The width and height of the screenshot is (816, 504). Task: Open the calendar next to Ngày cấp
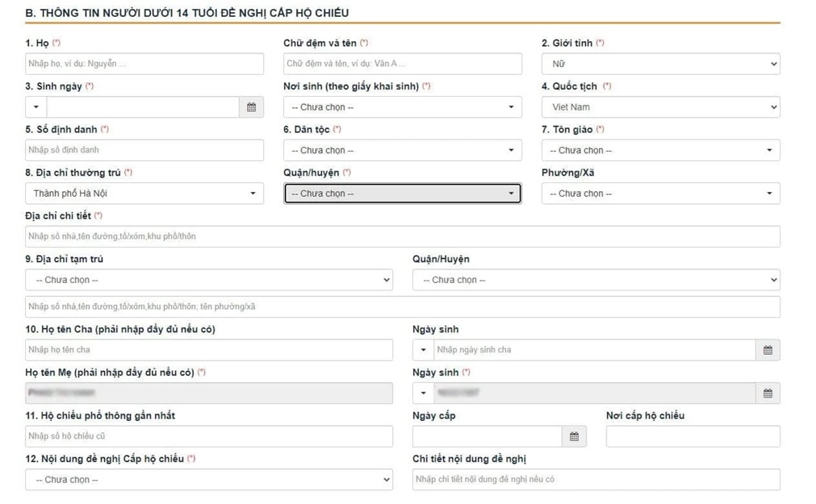click(575, 435)
